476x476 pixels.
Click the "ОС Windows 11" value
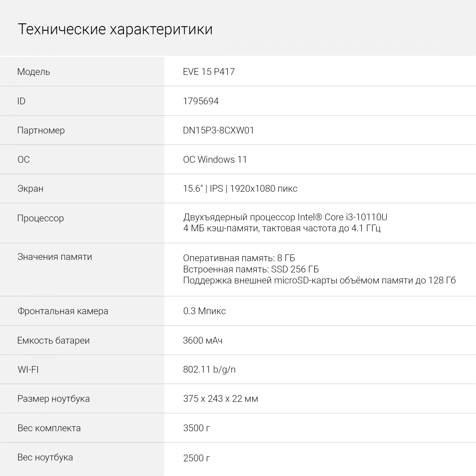[215, 160]
